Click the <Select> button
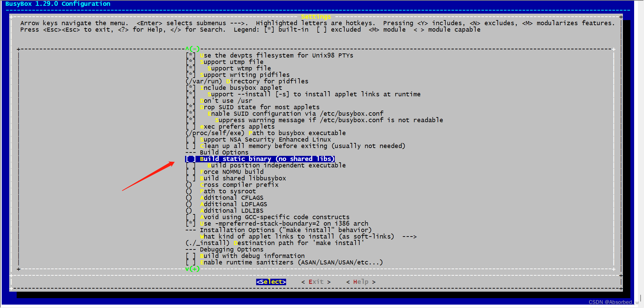Image resolution: width=644 pixels, height=308 pixels. [x=271, y=282]
